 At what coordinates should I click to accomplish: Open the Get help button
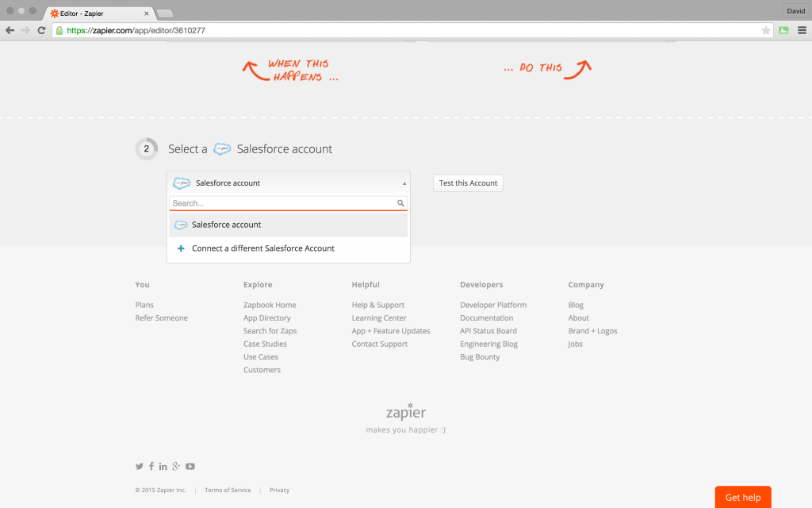pyautogui.click(x=743, y=497)
